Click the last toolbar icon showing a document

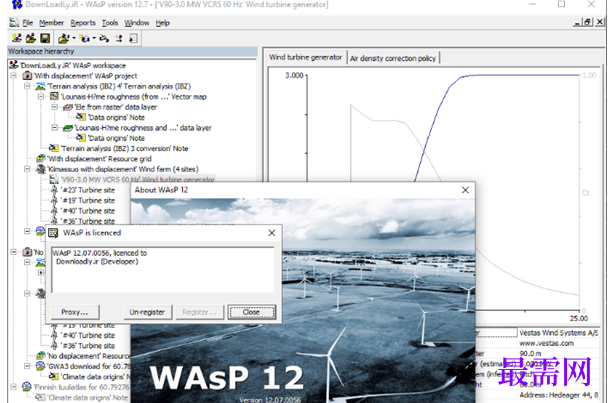click(x=133, y=38)
